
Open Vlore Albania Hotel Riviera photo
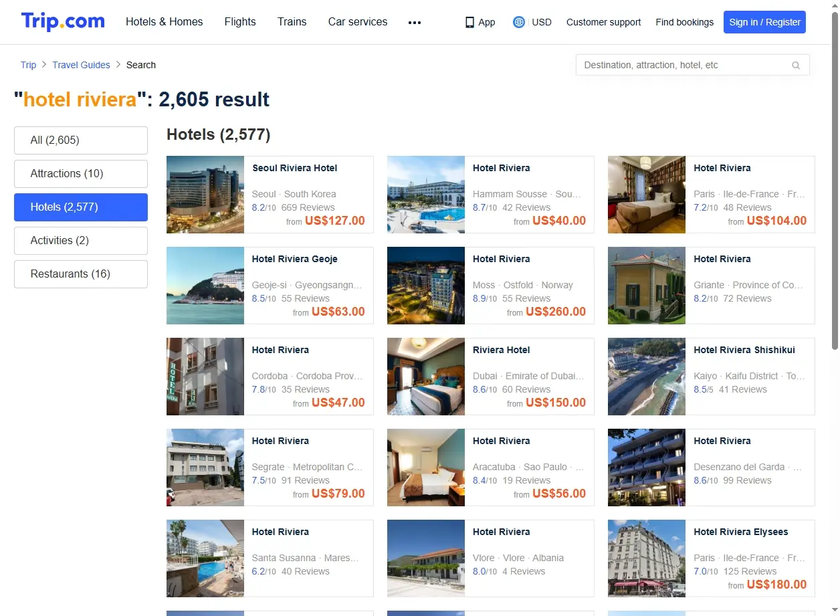pos(426,558)
